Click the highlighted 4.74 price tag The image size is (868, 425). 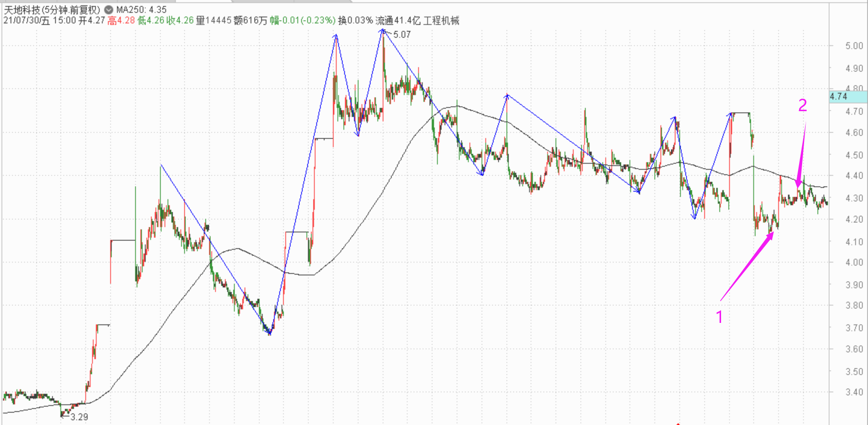tap(839, 97)
